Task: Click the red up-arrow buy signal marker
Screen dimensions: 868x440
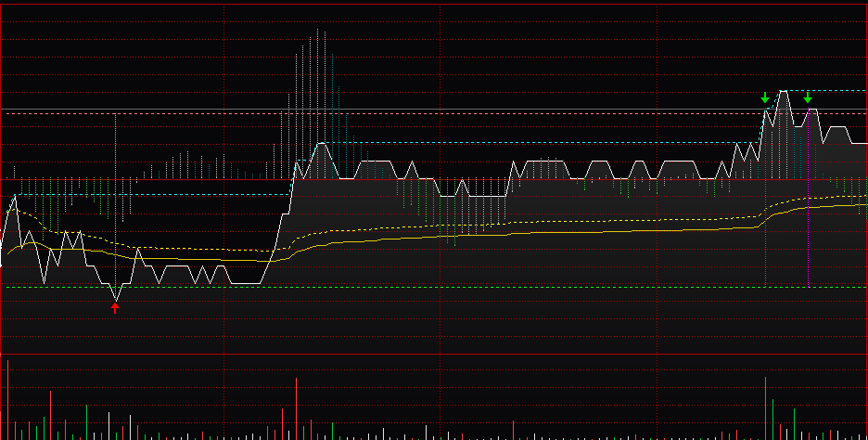Action: pyautogui.click(x=115, y=308)
